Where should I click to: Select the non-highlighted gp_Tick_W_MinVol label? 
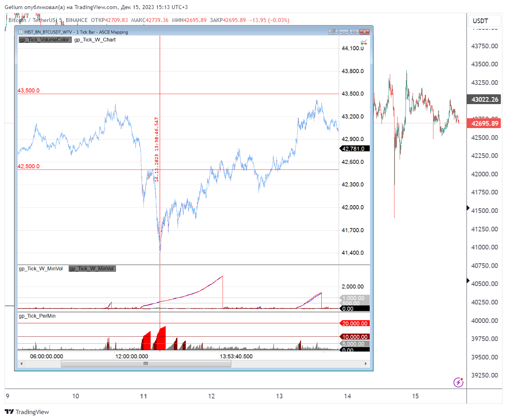[x=41, y=269]
